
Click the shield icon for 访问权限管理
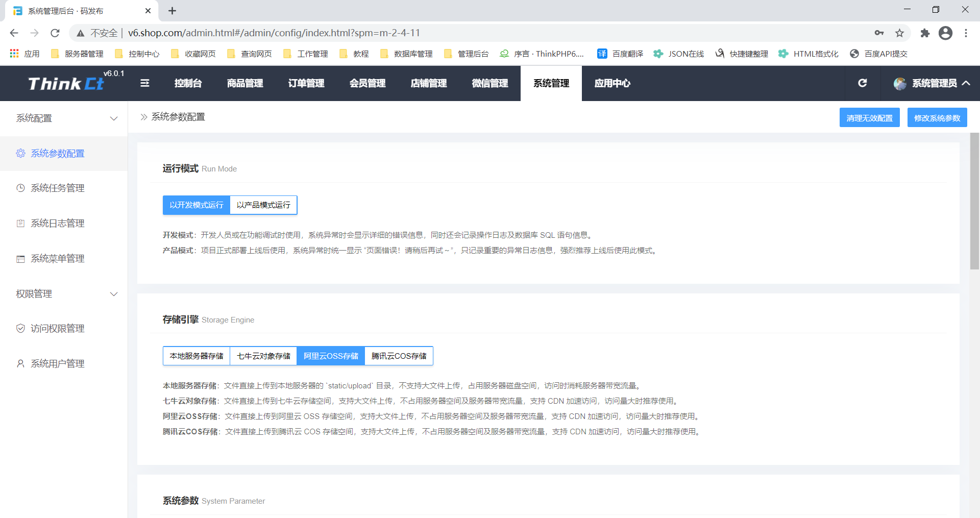pos(20,328)
